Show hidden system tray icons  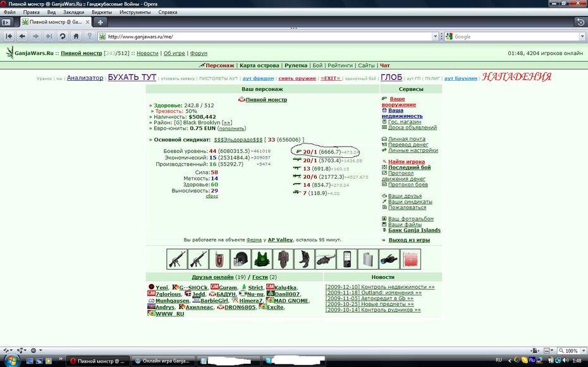click(x=510, y=360)
